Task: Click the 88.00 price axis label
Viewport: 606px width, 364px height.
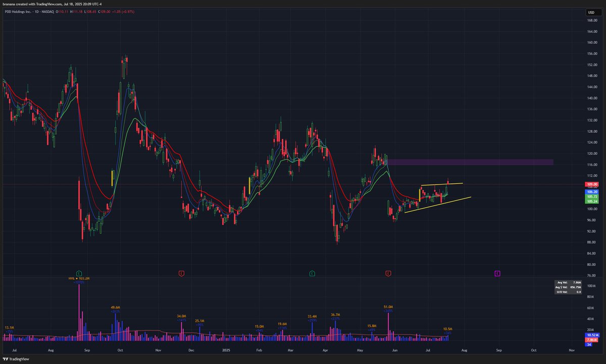Action: point(592,242)
